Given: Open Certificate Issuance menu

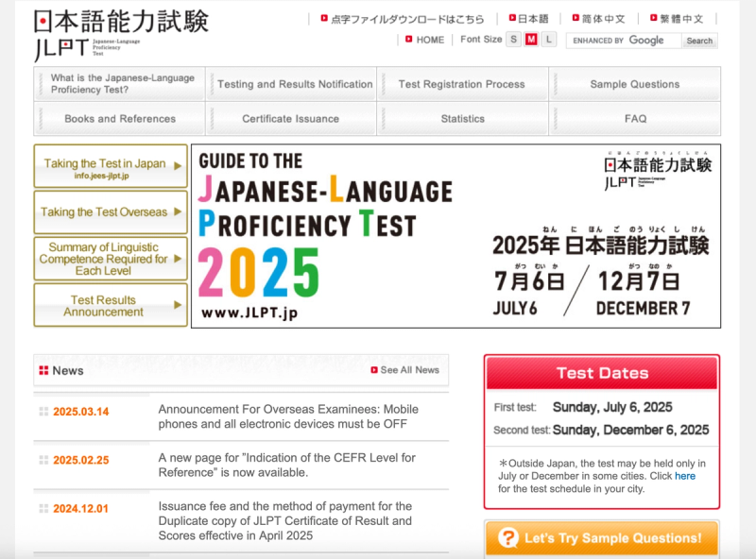Looking at the screenshot, I should coord(291,119).
